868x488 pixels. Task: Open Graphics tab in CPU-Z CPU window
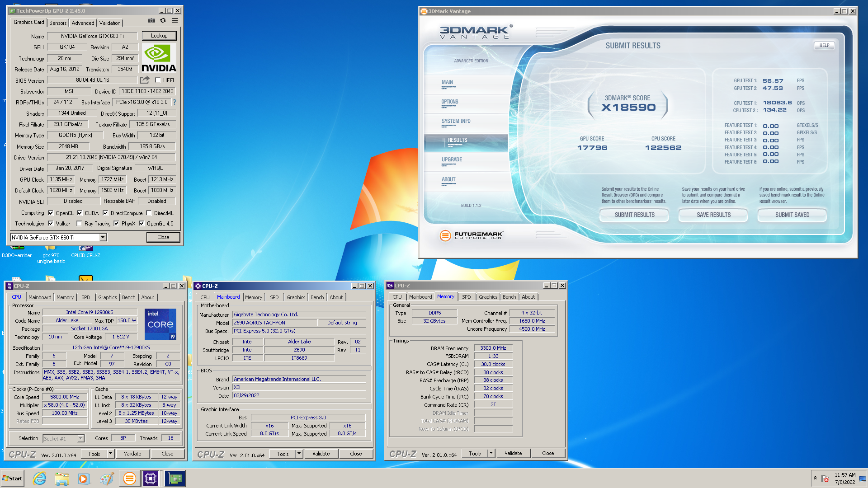pos(108,297)
